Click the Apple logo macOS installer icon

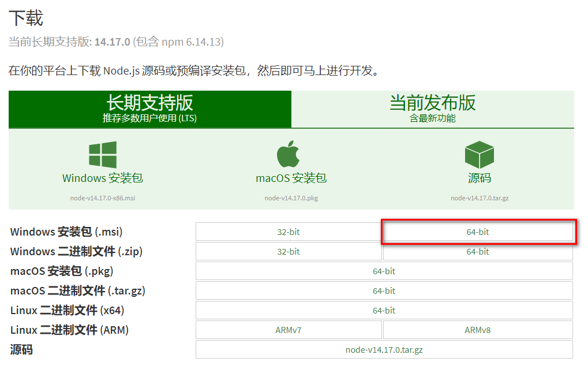[289, 154]
